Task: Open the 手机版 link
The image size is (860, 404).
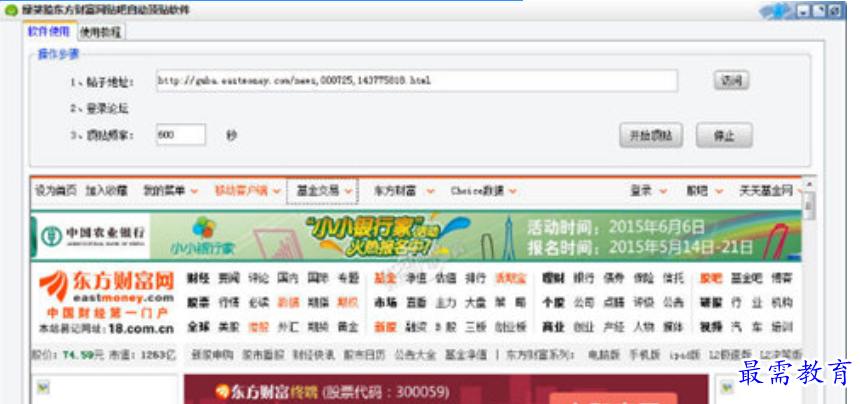Action: (x=644, y=355)
